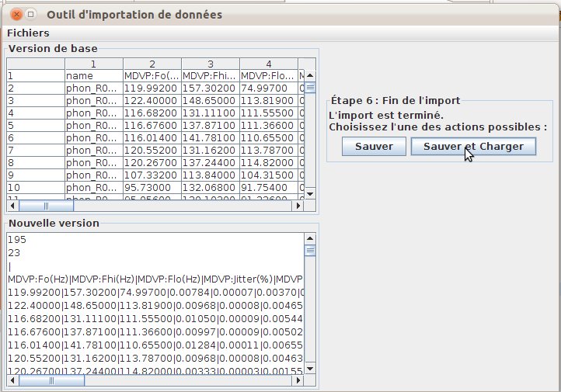Click the down arrow of Nouvelle version vertical scrollbar
This screenshot has height=392, width=561.
click(310, 369)
